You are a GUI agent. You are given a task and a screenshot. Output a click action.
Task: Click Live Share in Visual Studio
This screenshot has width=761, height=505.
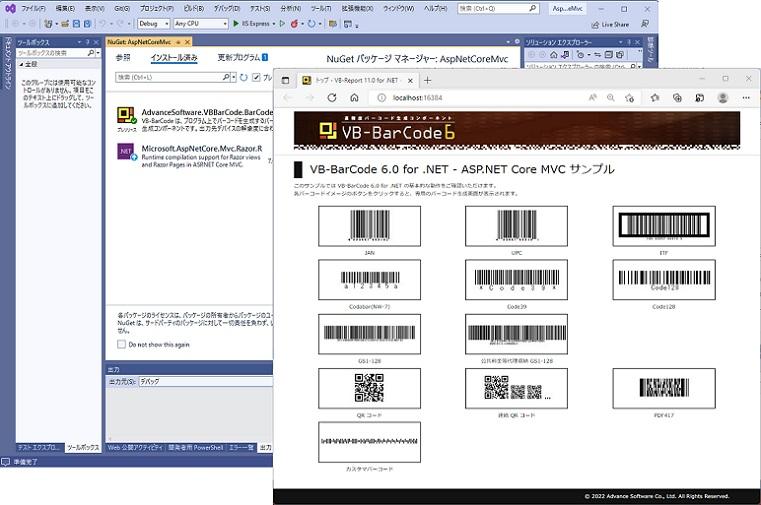(x=610, y=24)
